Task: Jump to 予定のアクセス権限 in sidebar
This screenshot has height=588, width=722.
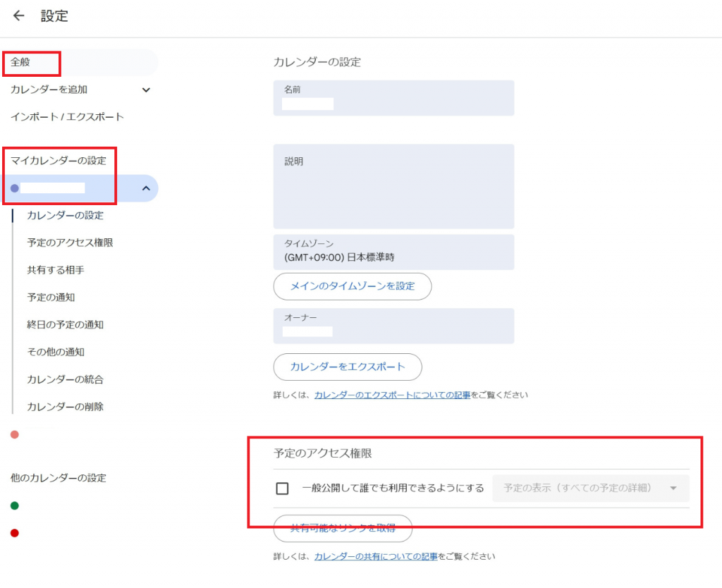Action: click(70, 243)
